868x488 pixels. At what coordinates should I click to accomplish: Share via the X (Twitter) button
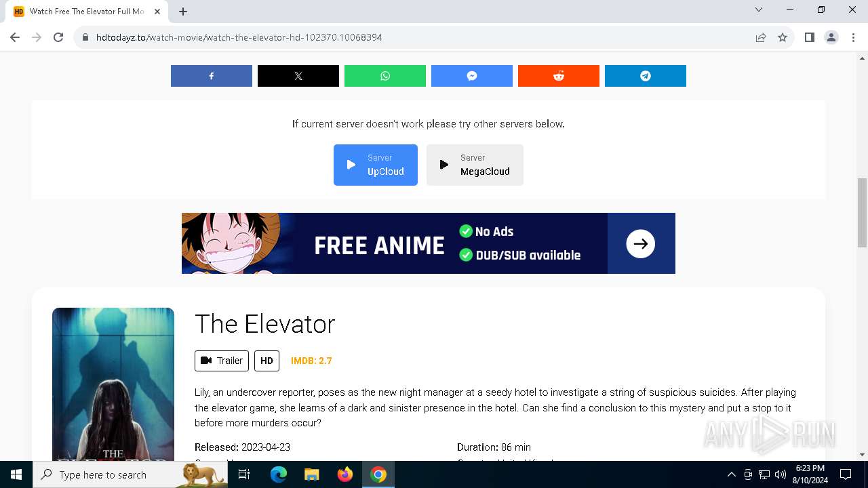(298, 76)
